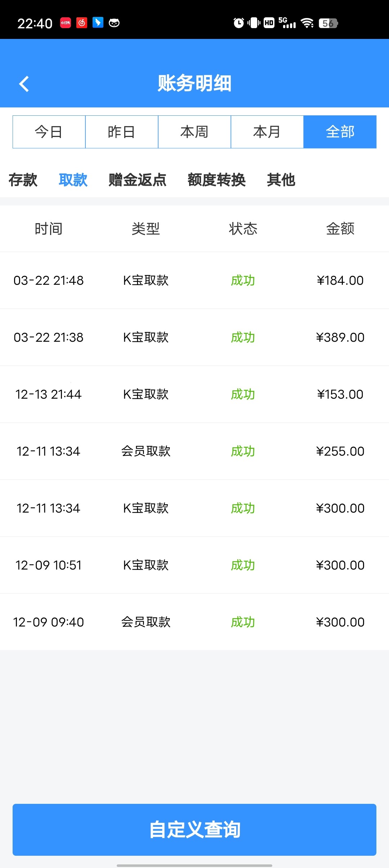
Task: Tap the 5G signal strength icon
Action: pos(287,23)
